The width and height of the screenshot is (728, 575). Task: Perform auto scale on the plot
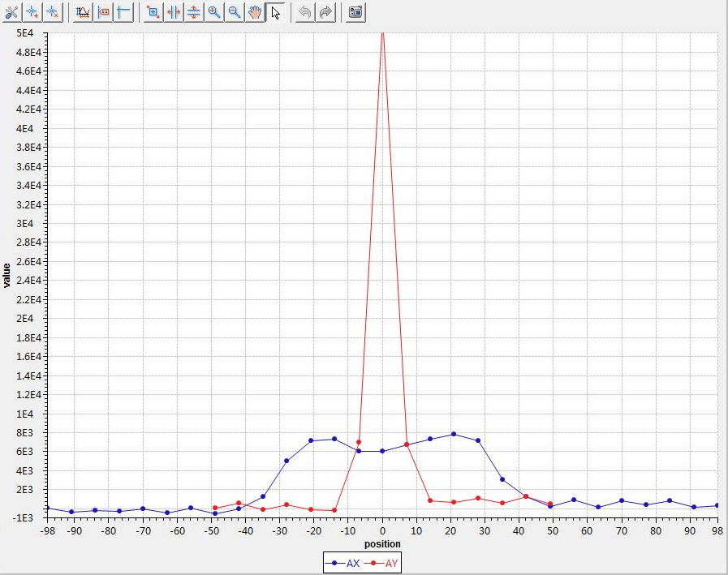[x=83, y=12]
